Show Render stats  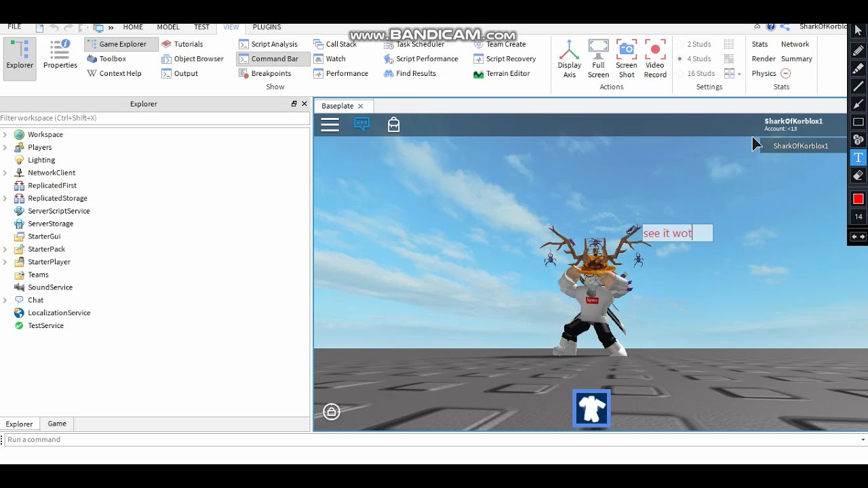pos(764,59)
